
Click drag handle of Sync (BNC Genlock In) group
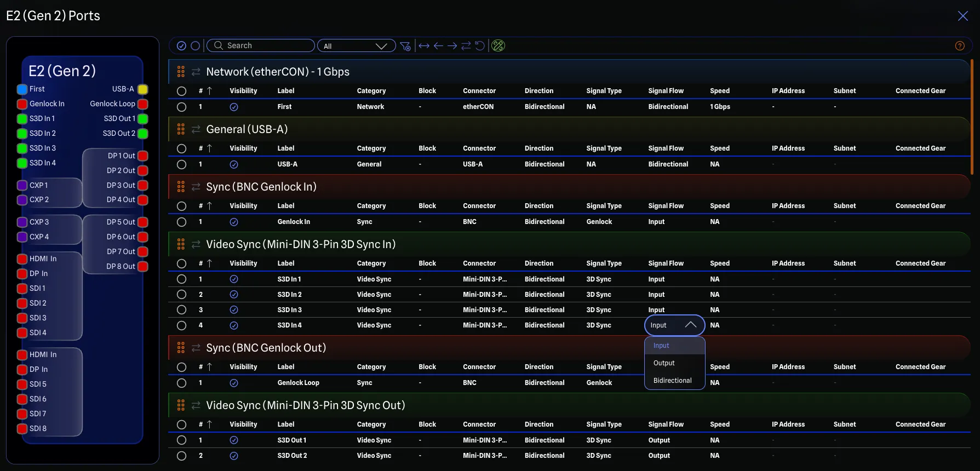coord(181,187)
